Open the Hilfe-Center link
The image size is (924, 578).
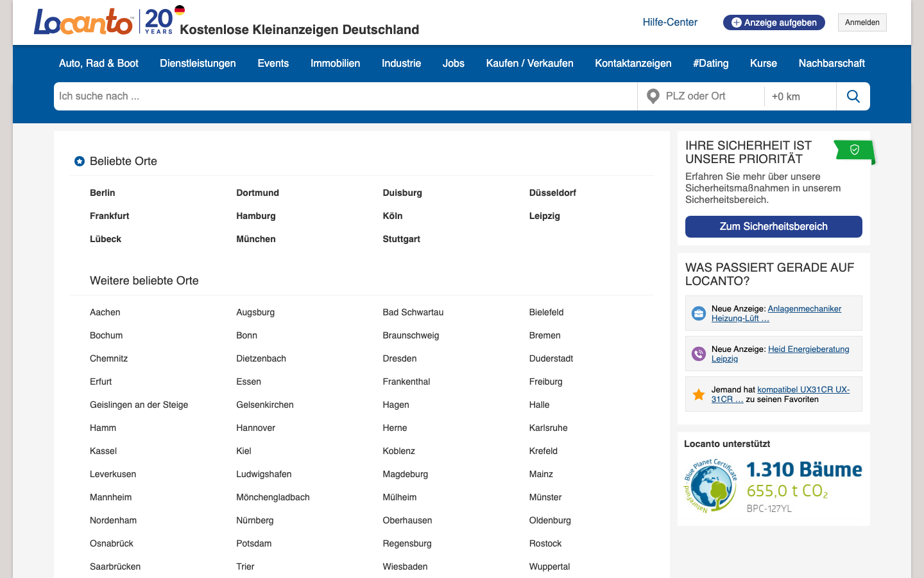[670, 22]
